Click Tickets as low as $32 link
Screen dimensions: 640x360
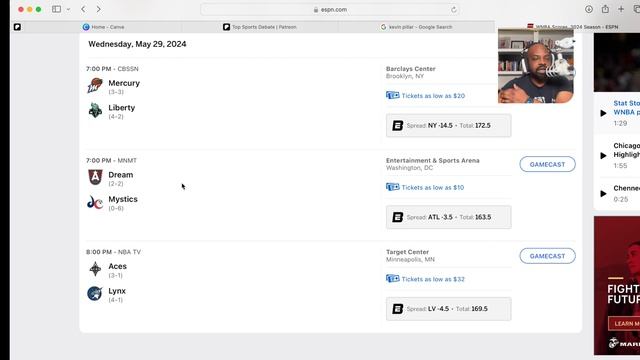pos(433,279)
